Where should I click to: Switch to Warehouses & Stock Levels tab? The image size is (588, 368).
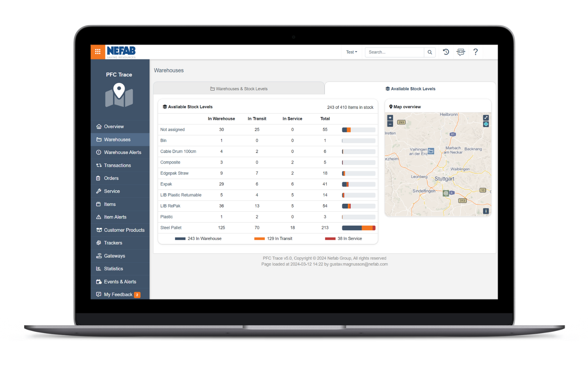click(239, 89)
